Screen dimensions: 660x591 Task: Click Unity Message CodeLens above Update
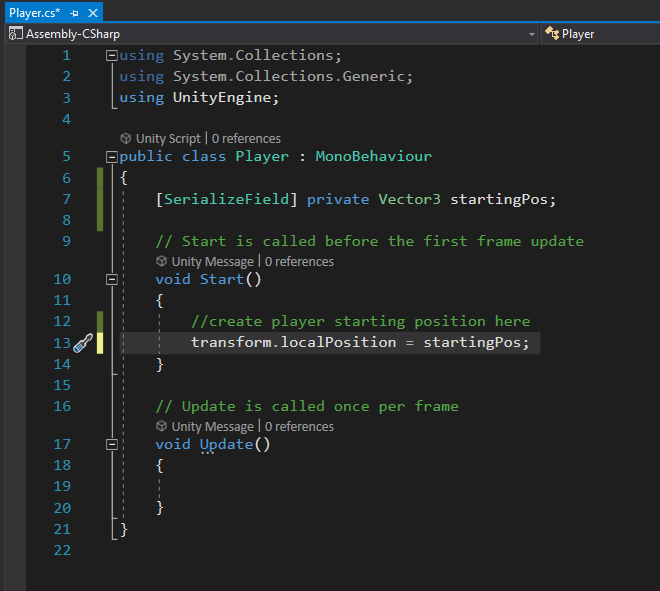213,427
